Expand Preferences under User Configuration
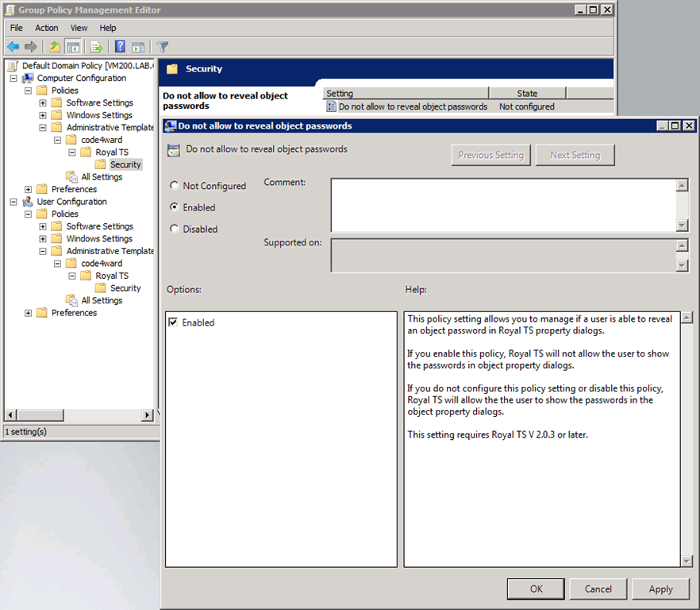Screen dimensions: 700x610 coord(29,313)
